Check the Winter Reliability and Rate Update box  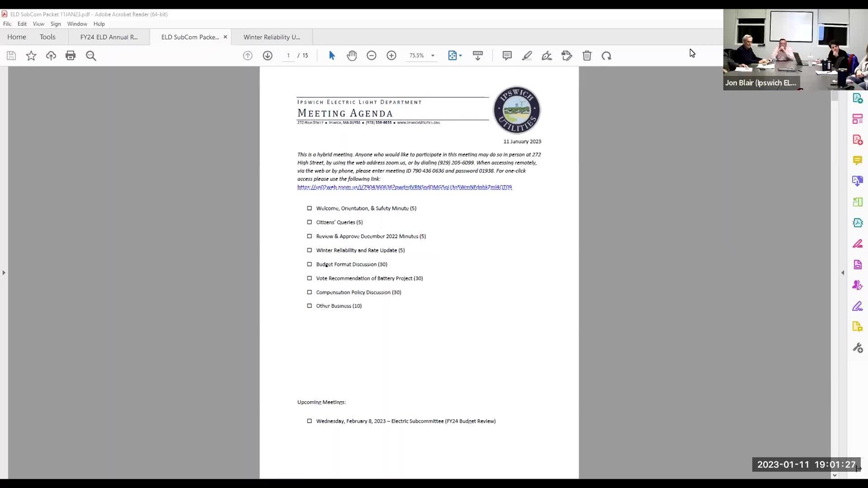tap(309, 250)
